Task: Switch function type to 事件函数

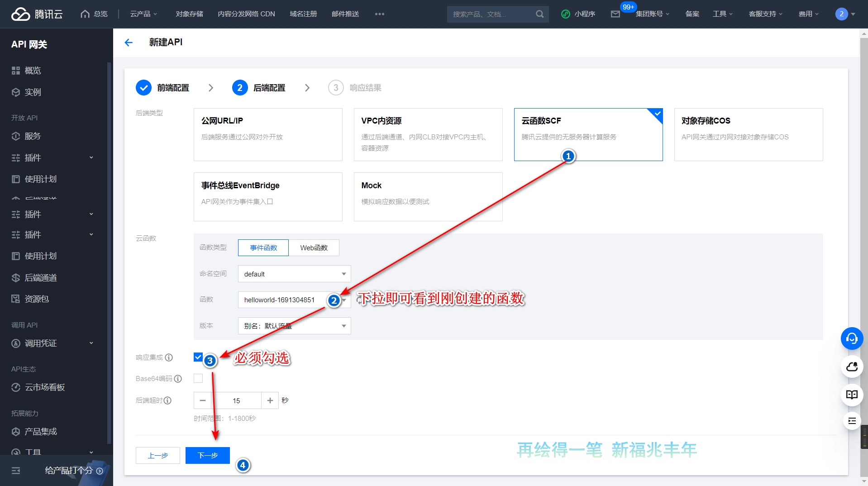Action: [263, 248]
